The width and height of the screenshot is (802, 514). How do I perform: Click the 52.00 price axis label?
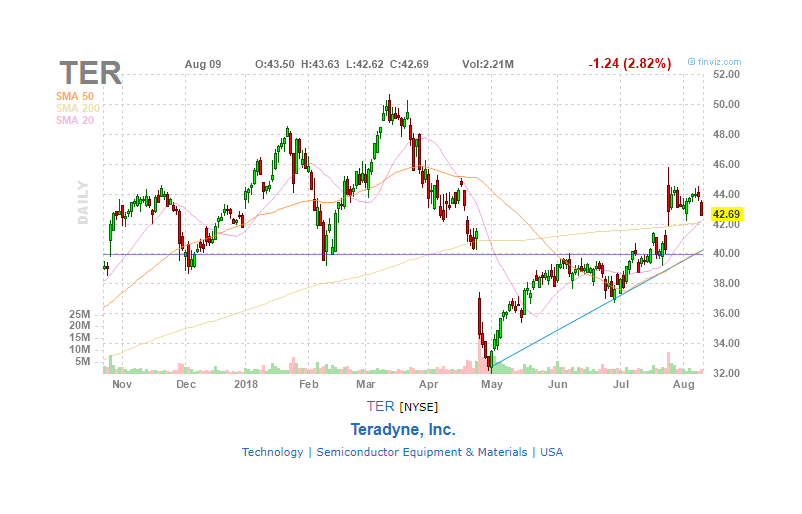point(726,75)
